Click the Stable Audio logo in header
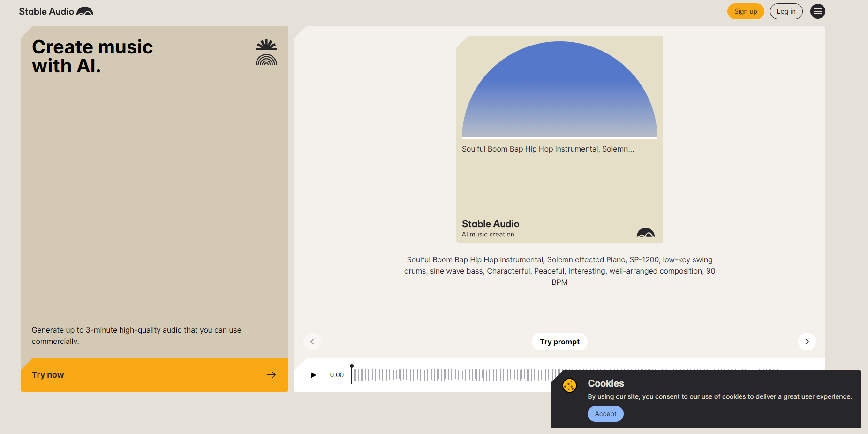The height and width of the screenshot is (434, 868). click(x=56, y=11)
